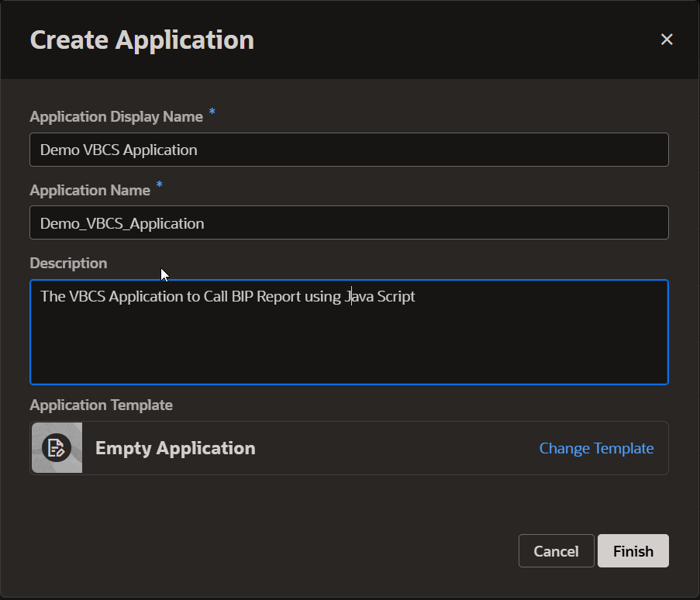This screenshot has height=600, width=700.
Task: Click the Application Display Name field
Action: click(349, 150)
